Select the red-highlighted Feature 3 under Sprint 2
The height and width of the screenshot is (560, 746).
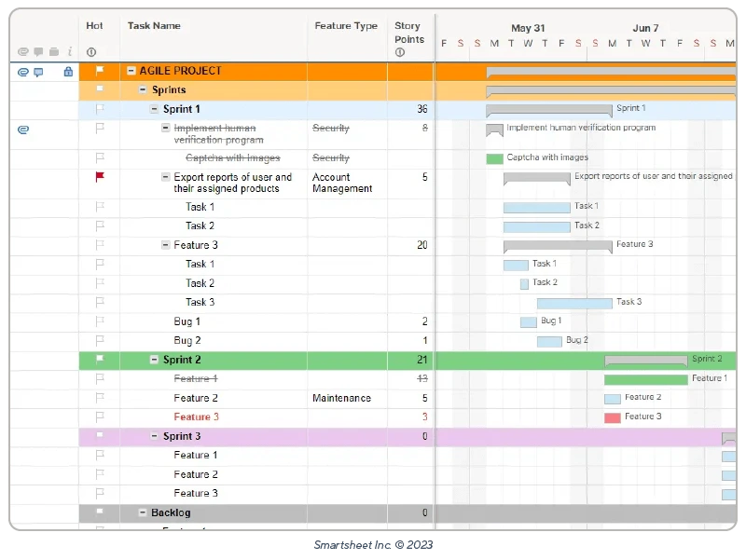pyautogui.click(x=196, y=417)
